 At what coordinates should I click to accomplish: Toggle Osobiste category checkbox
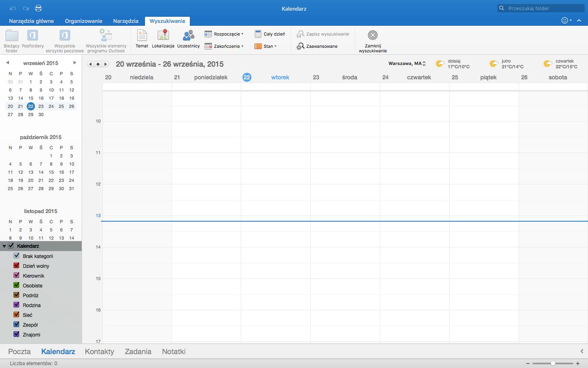[17, 285]
